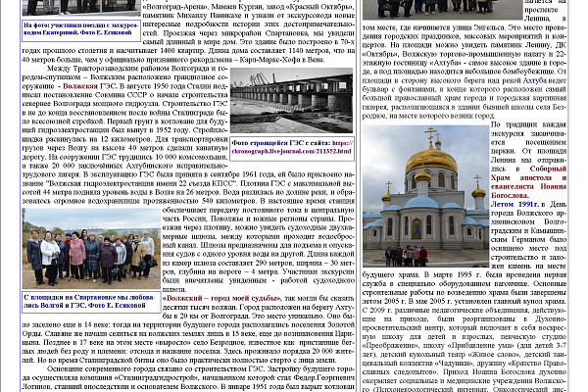Click the blue word "Ахтуба" after "над рекой"
Image resolution: width=588 pixels, height=392 pixels.
(x=534, y=80)
